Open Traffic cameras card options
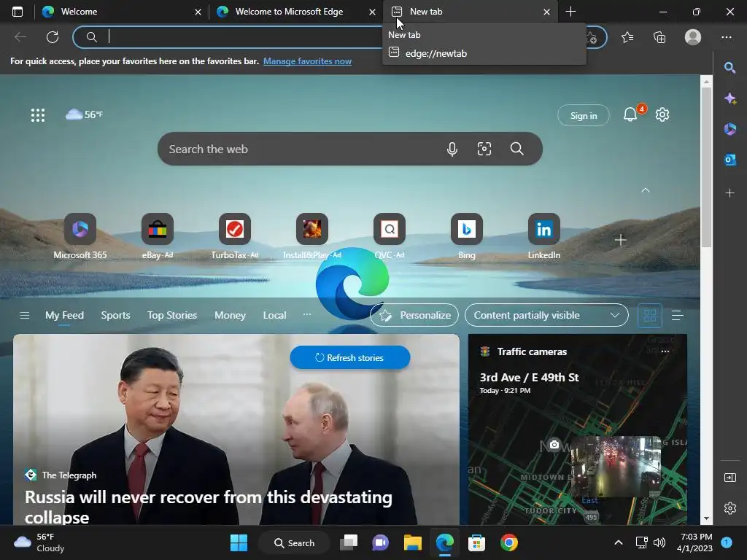 pos(665,351)
